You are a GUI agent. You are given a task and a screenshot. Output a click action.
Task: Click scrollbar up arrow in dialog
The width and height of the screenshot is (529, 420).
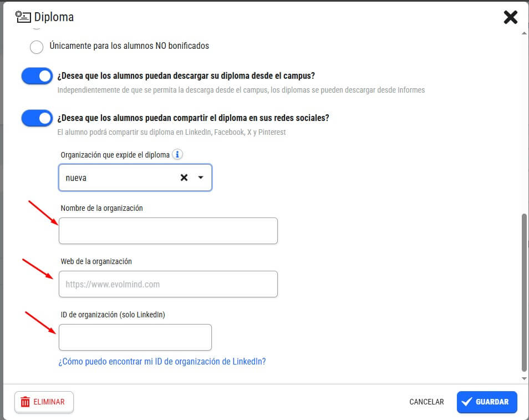(x=524, y=33)
